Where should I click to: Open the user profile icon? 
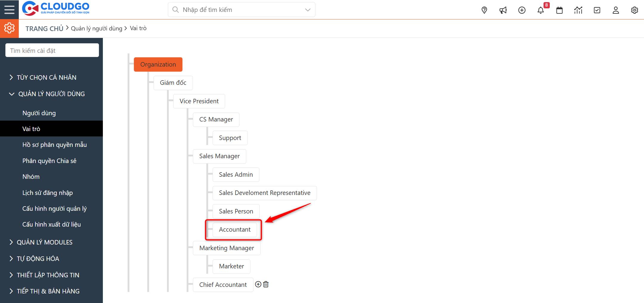tap(616, 10)
